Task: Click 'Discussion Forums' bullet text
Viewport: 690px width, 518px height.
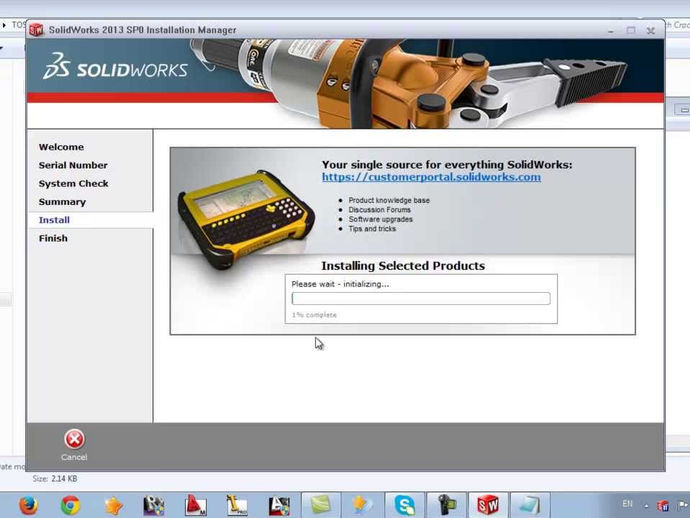Action: click(380, 210)
